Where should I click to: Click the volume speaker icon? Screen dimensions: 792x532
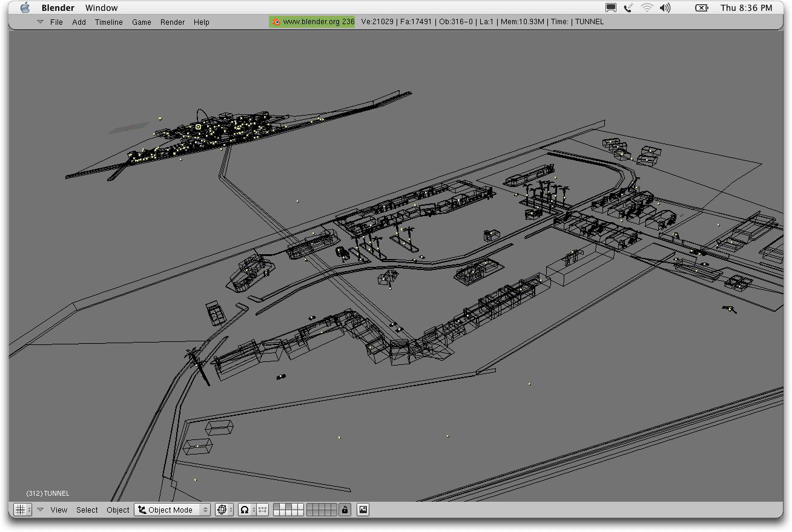pyautogui.click(x=665, y=8)
